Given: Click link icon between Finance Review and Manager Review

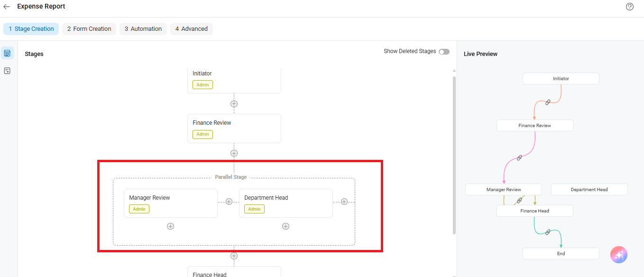Looking at the screenshot, I should (x=519, y=157).
